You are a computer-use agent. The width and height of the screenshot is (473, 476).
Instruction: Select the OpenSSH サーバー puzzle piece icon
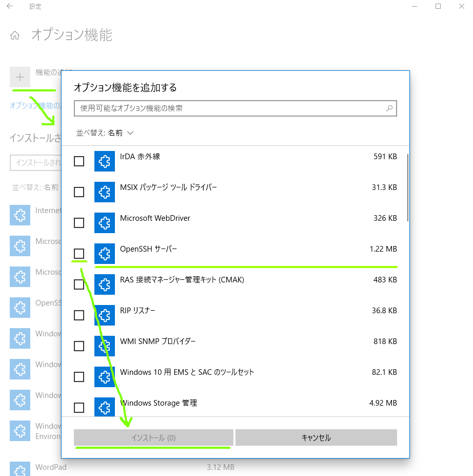tap(105, 254)
